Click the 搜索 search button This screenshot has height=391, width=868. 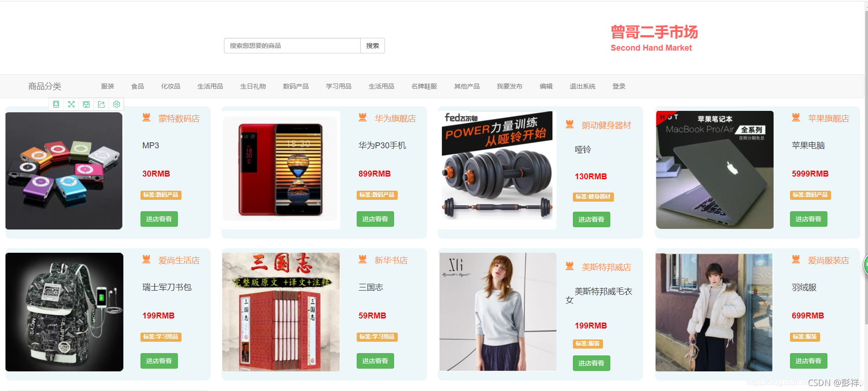[373, 46]
